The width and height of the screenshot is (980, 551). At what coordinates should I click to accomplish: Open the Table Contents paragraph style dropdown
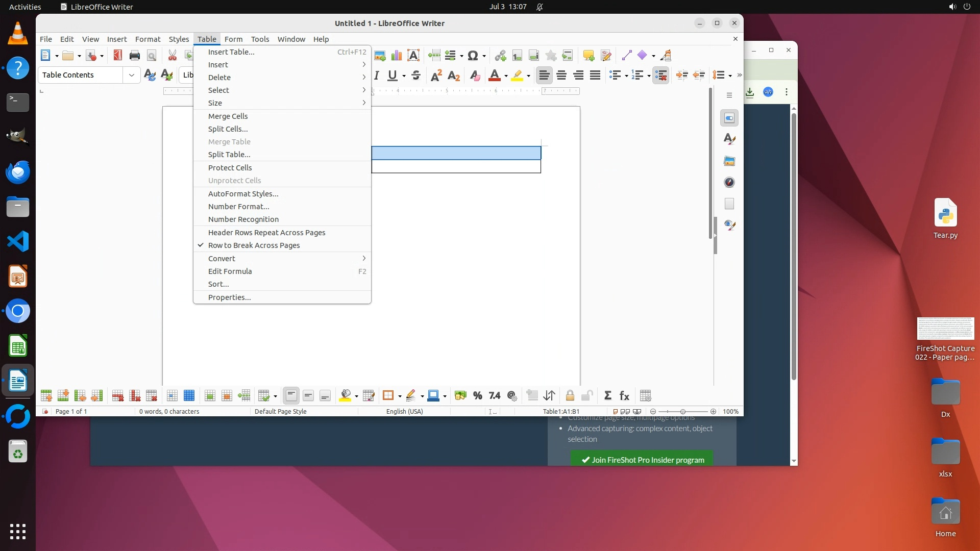click(x=132, y=75)
